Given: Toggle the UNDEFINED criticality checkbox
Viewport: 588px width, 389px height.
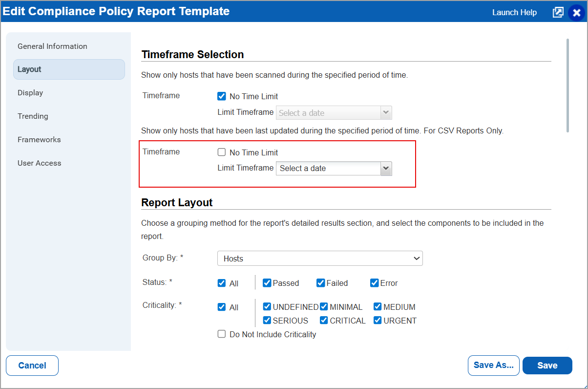Looking at the screenshot, I should click(x=267, y=306).
